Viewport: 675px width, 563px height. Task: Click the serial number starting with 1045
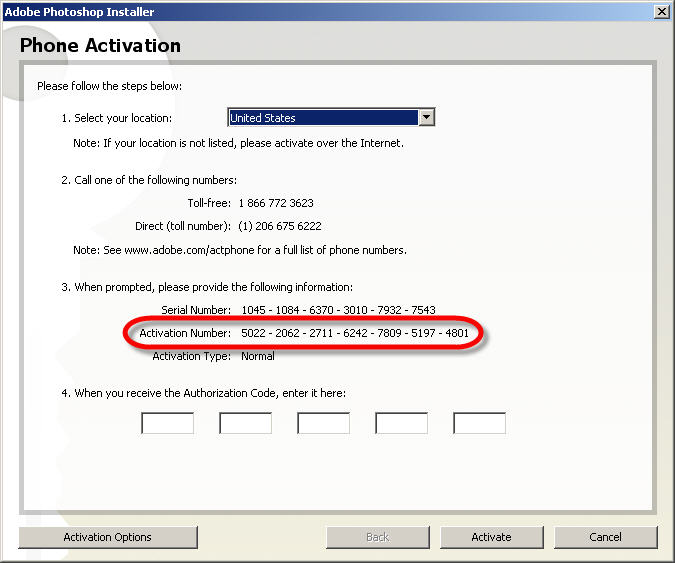point(338,310)
